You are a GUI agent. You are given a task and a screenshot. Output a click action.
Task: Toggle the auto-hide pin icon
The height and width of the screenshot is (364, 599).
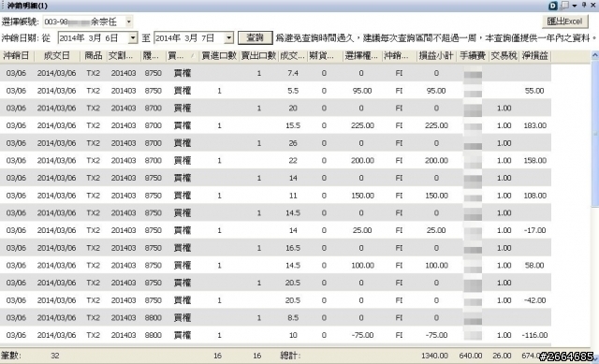584,5
